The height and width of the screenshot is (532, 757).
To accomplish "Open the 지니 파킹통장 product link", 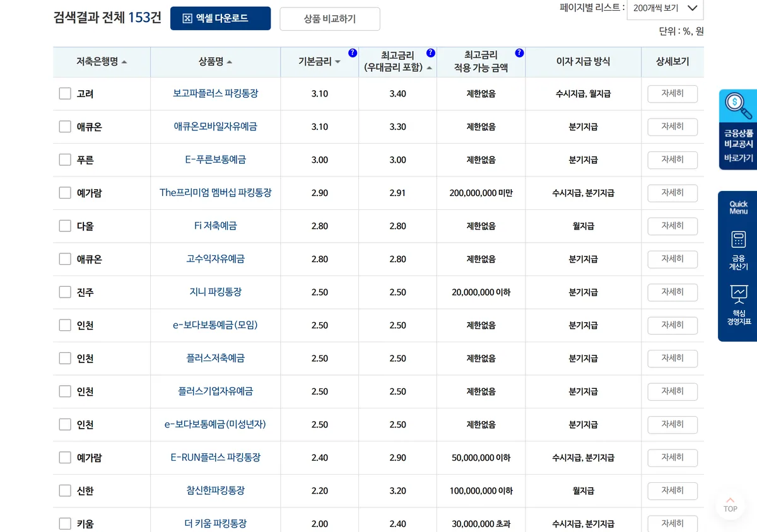I will point(216,292).
